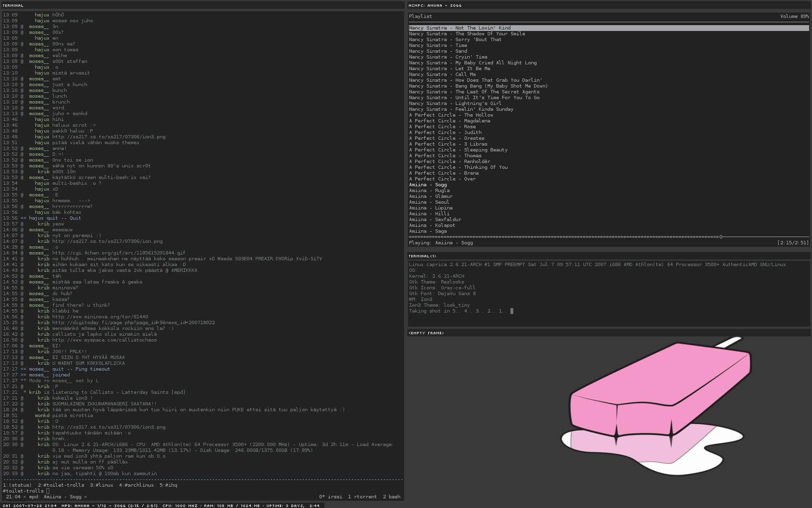The height and width of the screenshot is (508, 812).
Task: Open the digitoday.fi news link
Action: tap(133, 322)
